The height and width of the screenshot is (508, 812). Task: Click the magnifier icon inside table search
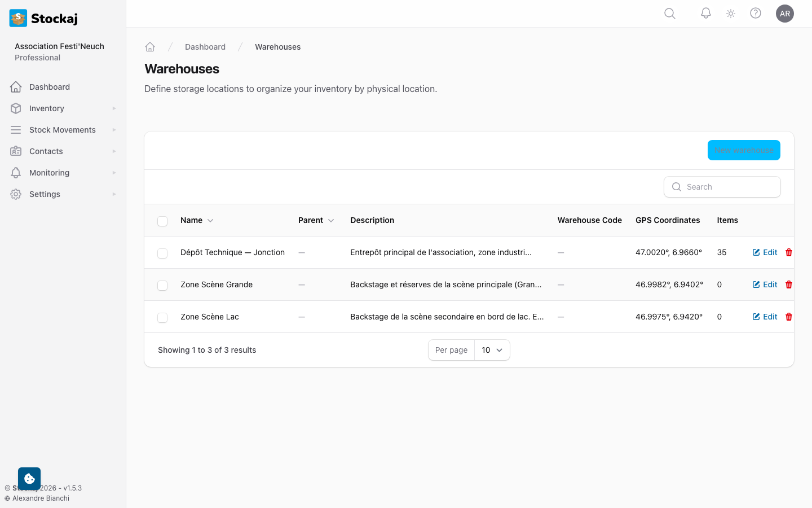click(677, 187)
